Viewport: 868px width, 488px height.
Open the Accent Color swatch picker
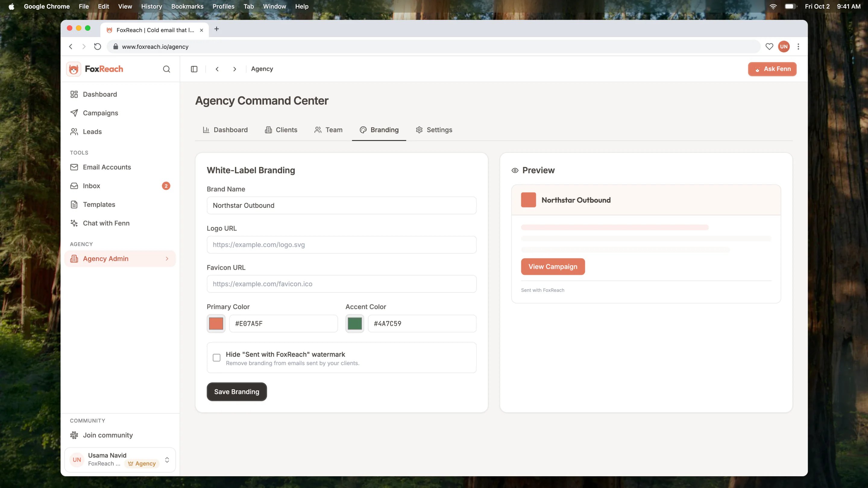click(354, 324)
